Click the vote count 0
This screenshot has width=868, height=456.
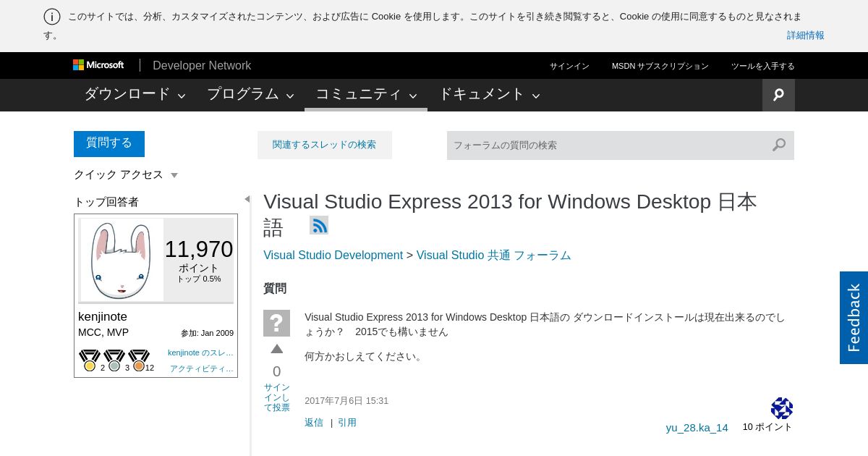click(276, 371)
